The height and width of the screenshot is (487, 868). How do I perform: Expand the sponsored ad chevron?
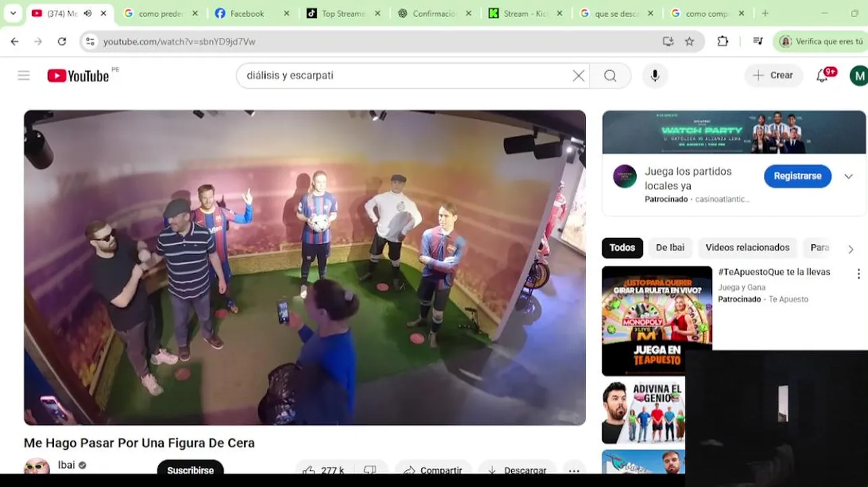848,177
